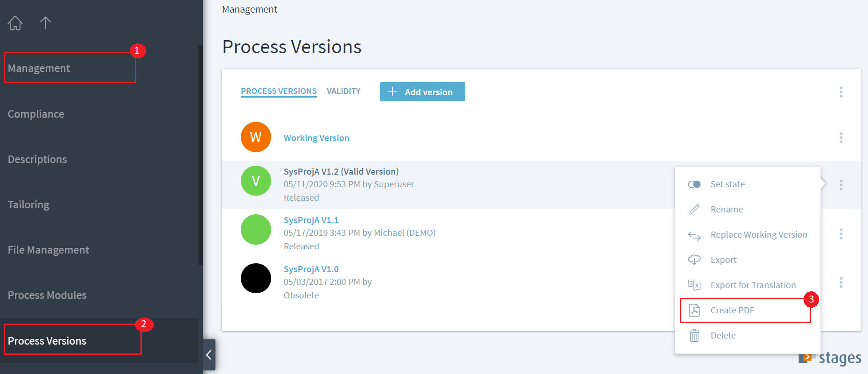The height and width of the screenshot is (374, 868).
Task: Click the green SysProjA V1.1 status circle
Action: (x=256, y=230)
